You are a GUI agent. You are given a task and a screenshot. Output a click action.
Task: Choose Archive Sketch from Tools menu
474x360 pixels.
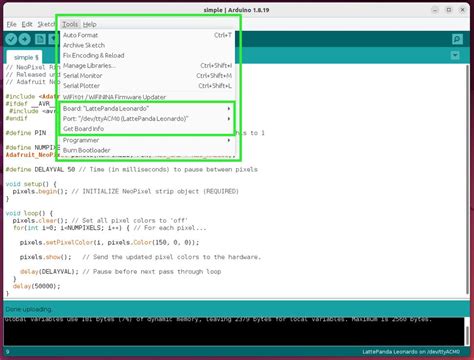point(147,45)
